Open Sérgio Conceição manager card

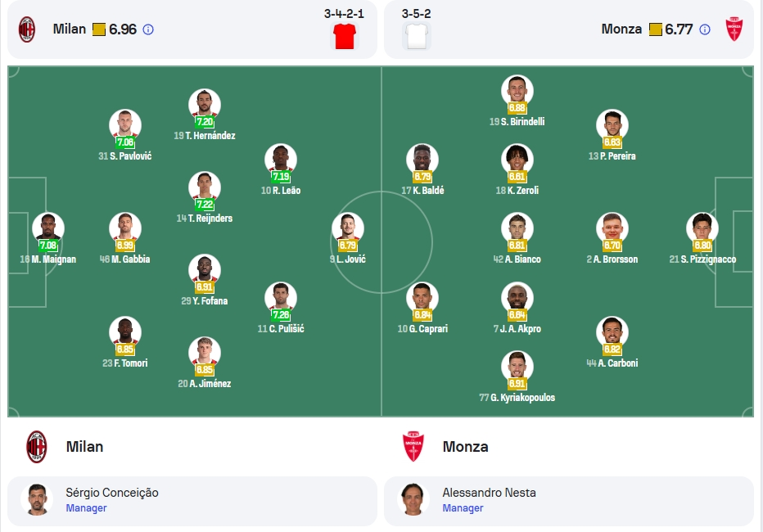point(192,501)
